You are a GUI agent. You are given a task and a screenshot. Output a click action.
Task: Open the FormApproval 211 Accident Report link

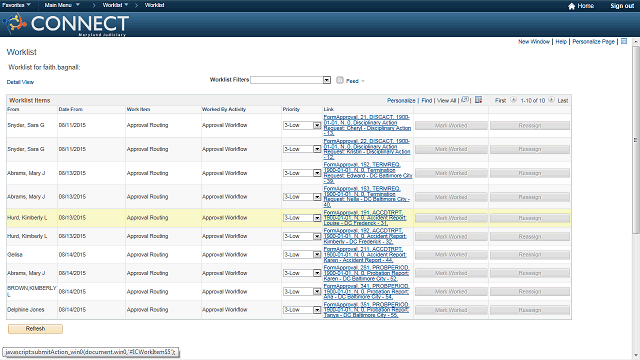[x=365, y=255]
